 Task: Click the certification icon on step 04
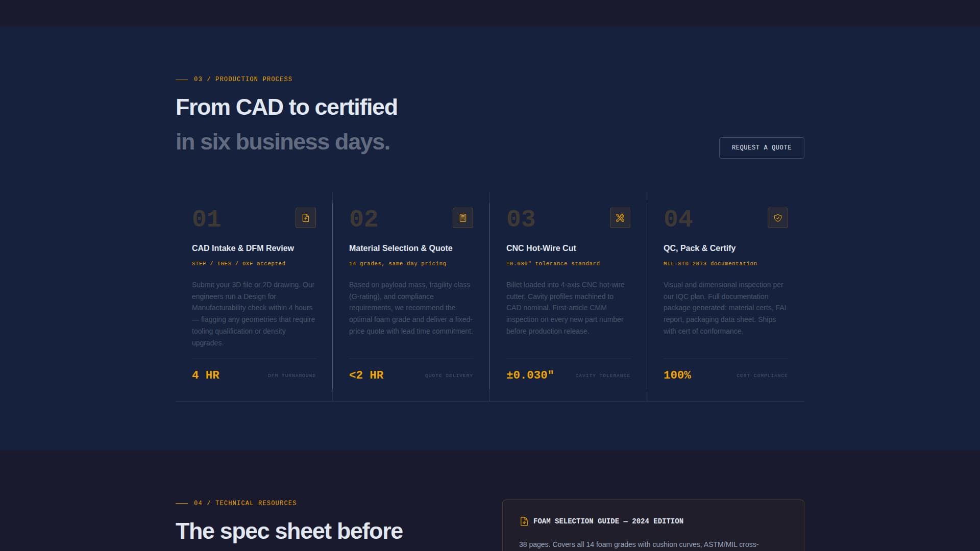click(x=777, y=218)
